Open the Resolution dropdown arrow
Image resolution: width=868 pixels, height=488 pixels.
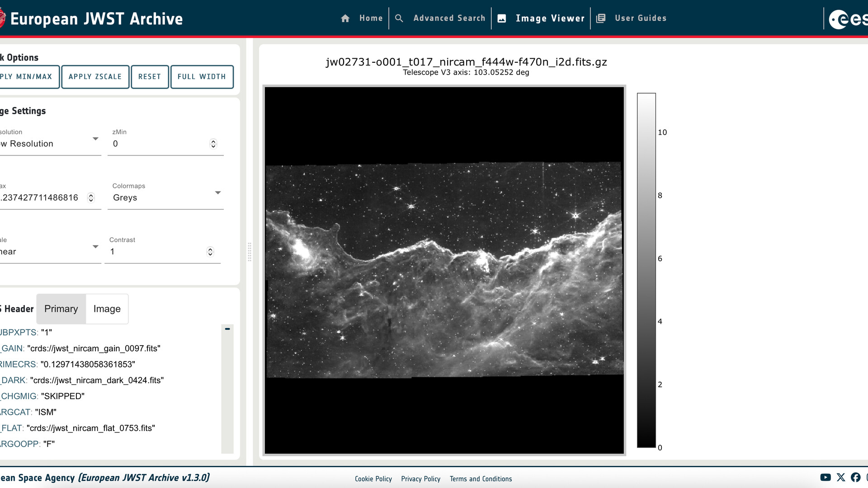coord(95,139)
